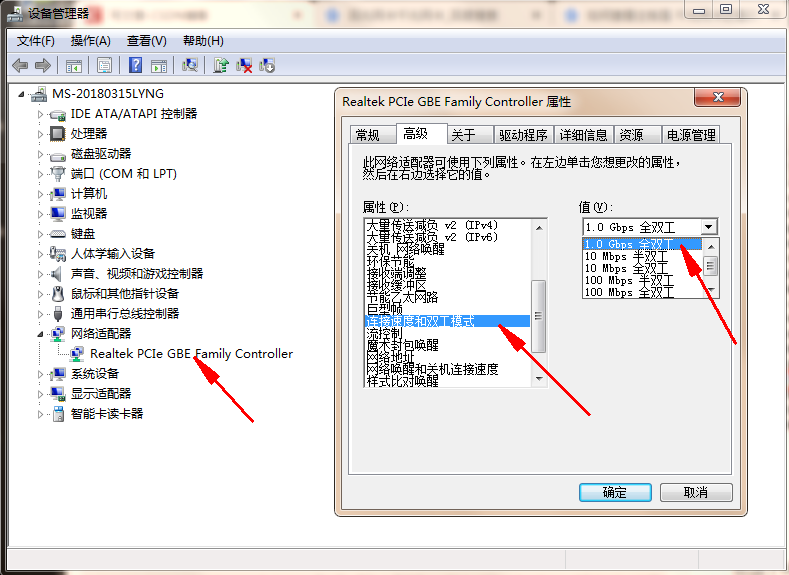This screenshot has height=575, width=789.
Task: Select the 显示适配器 display adapter icon
Action: [58, 393]
